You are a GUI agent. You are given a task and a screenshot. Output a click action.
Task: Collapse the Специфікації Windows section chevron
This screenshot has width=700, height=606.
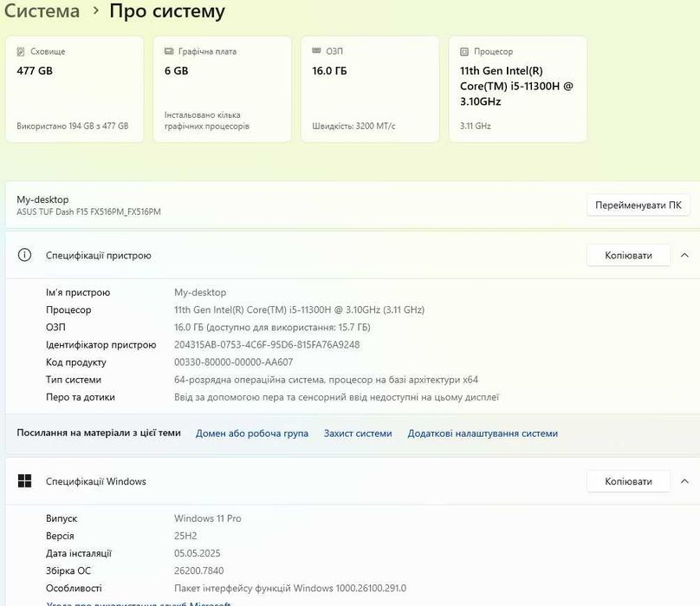coord(684,481)
